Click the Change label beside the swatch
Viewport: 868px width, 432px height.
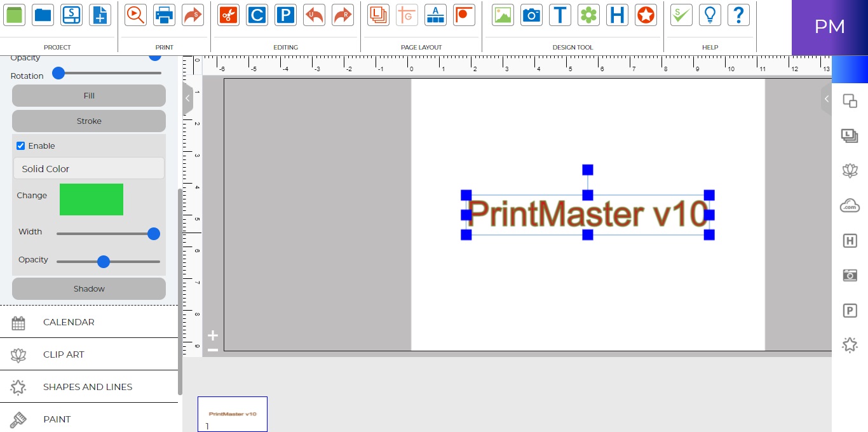click(x=32, y=195)
